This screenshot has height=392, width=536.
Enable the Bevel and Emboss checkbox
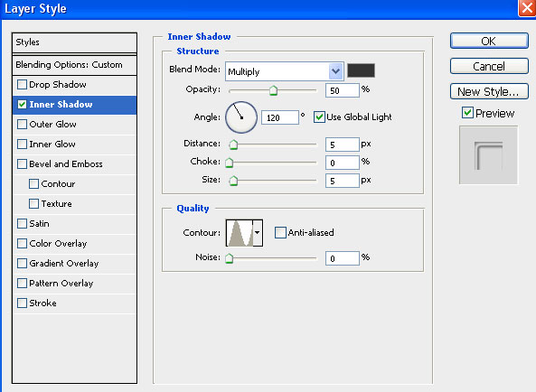point(23,163)
